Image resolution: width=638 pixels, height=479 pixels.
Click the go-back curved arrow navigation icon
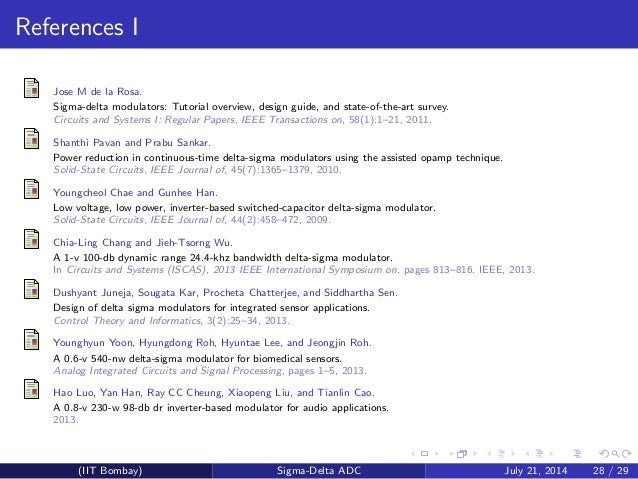point(605,454)
